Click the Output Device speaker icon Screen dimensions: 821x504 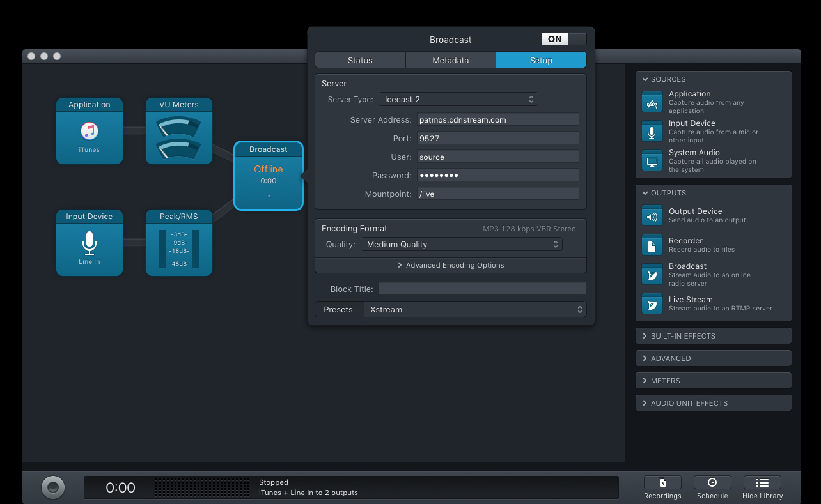point(652,216)
